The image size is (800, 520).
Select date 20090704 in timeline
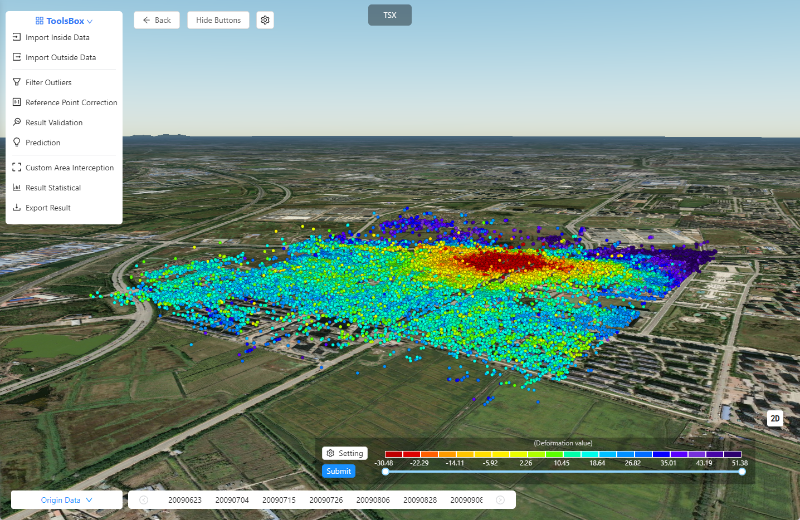click(232, 500)
